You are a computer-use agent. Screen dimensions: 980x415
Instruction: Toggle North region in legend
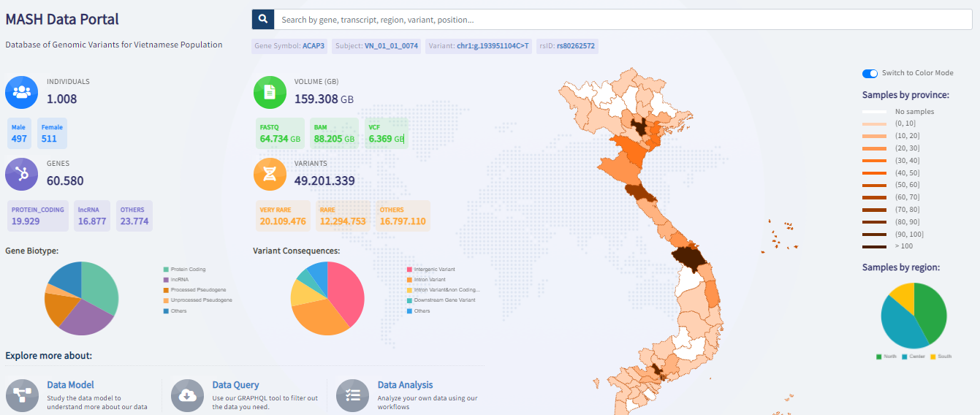[x=886, y=357]
